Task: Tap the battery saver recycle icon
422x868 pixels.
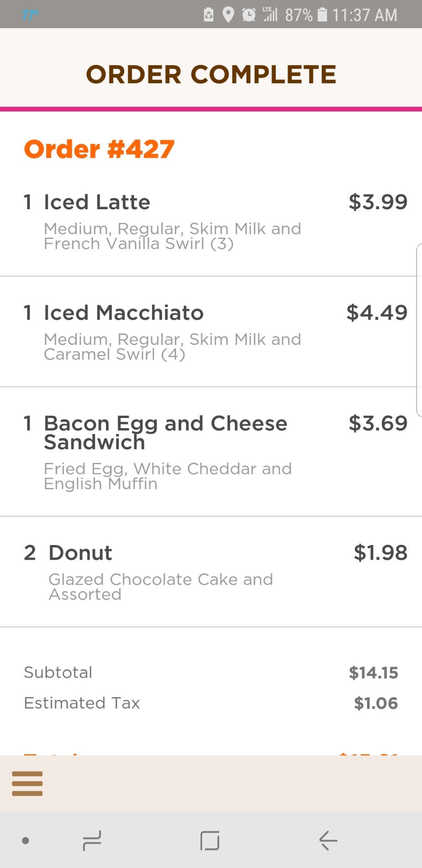Action: pos(208,15)
